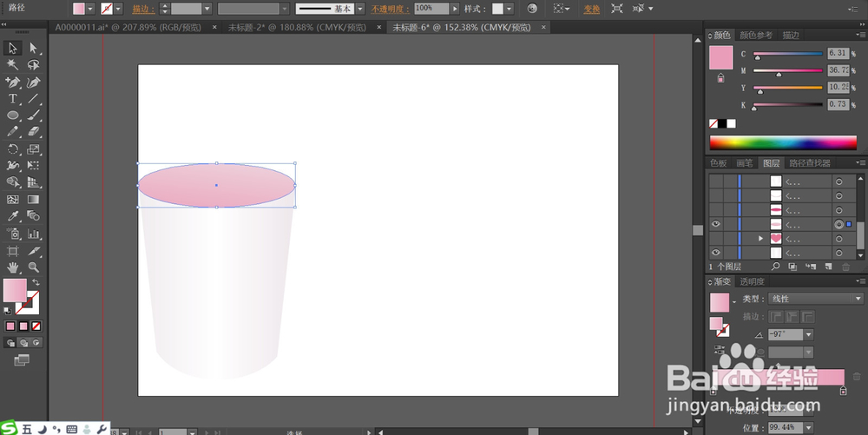
Task: Switch to the A0000011.ai document tab
Action: tap(128, 27)
